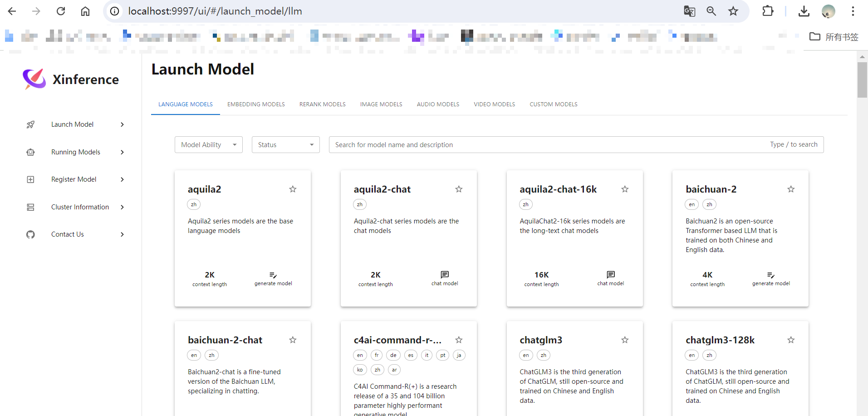Click the zh language tag on aquila2
Screen dimensions: 868x416
(194, 204)
